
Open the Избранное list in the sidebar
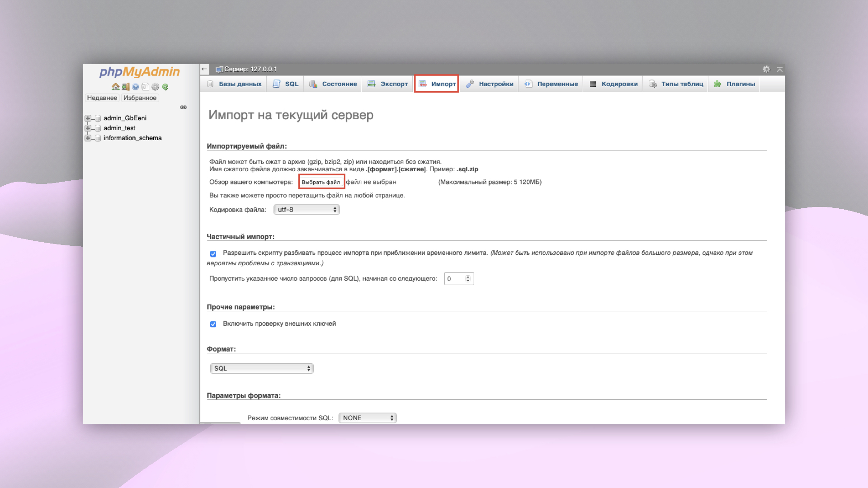tap(140, 98)
